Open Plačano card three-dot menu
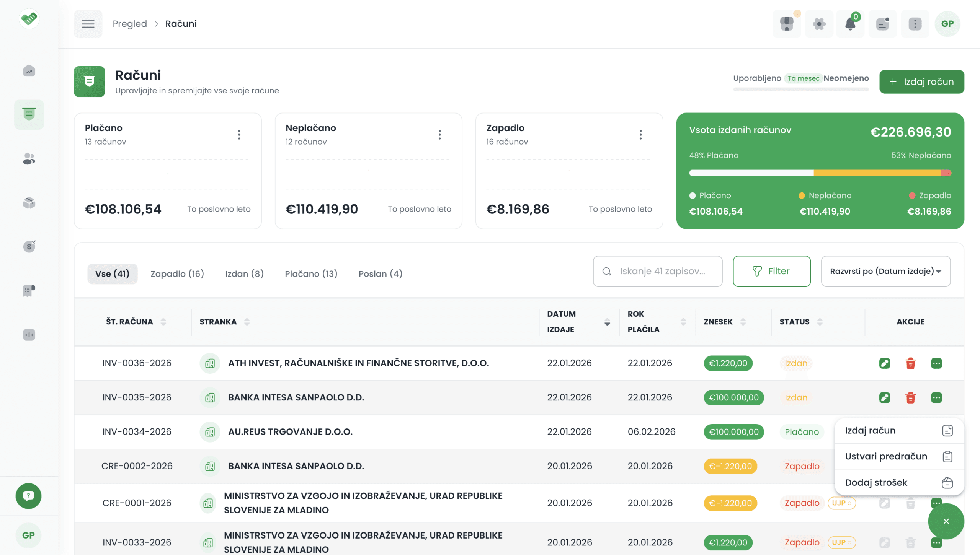This screenshot has height=555, width=980. click(239, 135)
